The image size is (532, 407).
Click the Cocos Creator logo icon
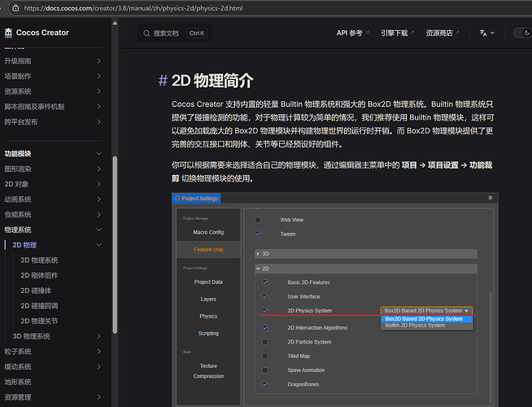pos(8,33)
